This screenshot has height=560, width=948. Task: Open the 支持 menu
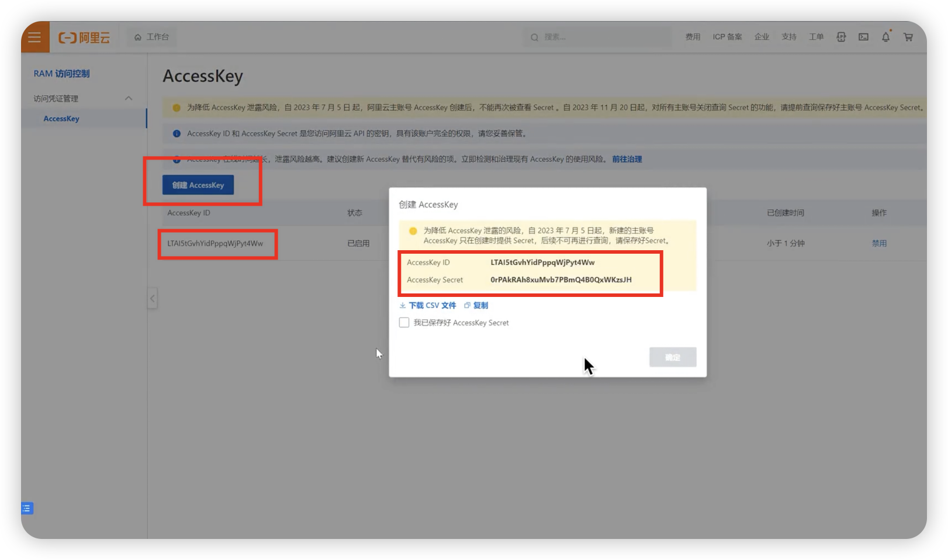(x=789, y=37)
